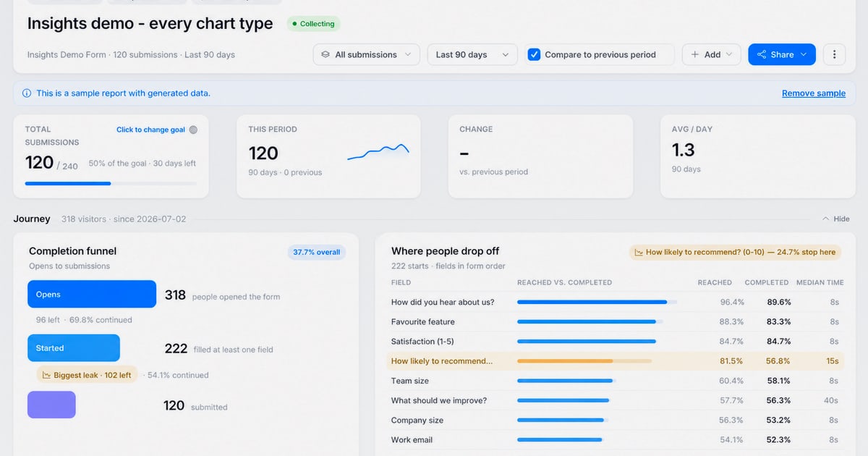Viewport: 868px width, 456px height.
Task: Click the progress bar for "How did you hear about us?"
Action: coord(597,302)
